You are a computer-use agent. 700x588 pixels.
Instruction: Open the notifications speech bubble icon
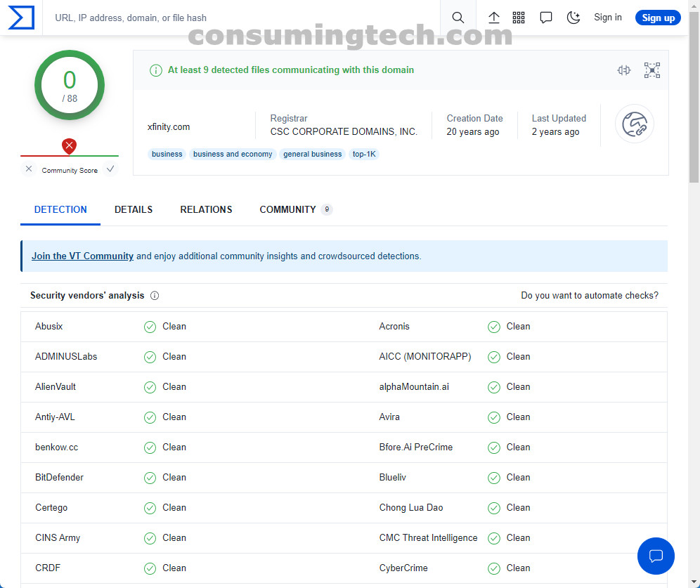coord(545,18)
